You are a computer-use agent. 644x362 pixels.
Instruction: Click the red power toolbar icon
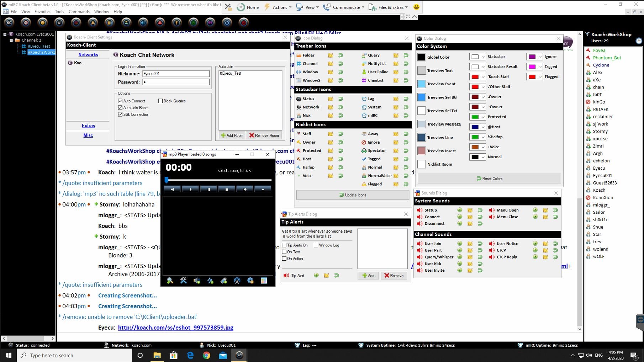pyautogui.click(x=244, y=23)
